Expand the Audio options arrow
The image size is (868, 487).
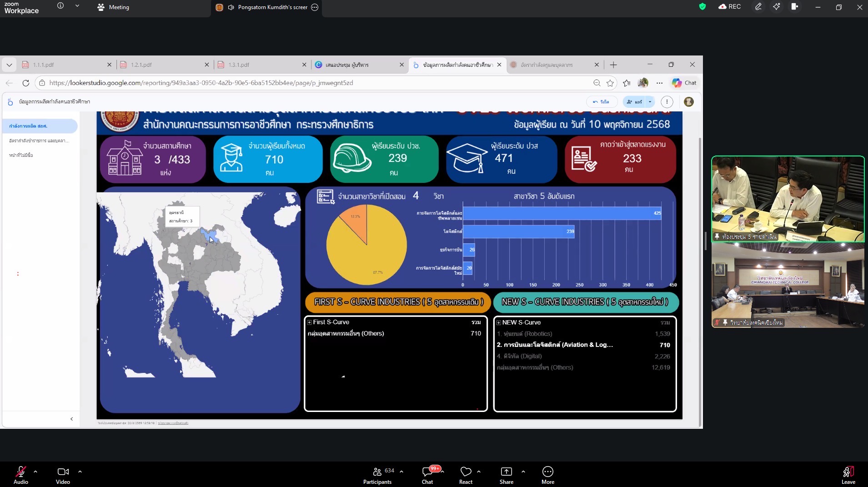35,472
